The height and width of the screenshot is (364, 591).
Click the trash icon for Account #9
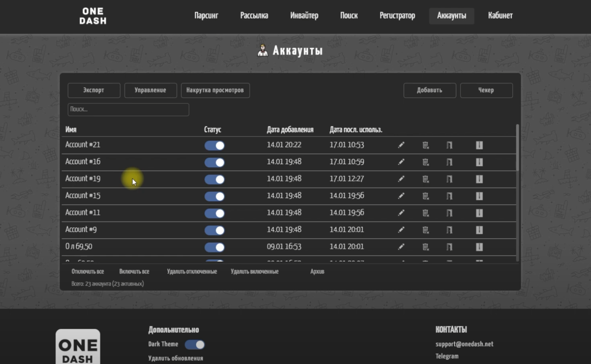[x=425, y=230]
